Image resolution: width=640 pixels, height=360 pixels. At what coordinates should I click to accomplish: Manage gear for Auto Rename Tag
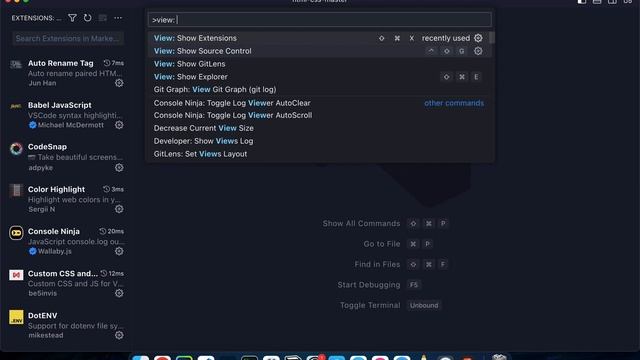point(119,83)
